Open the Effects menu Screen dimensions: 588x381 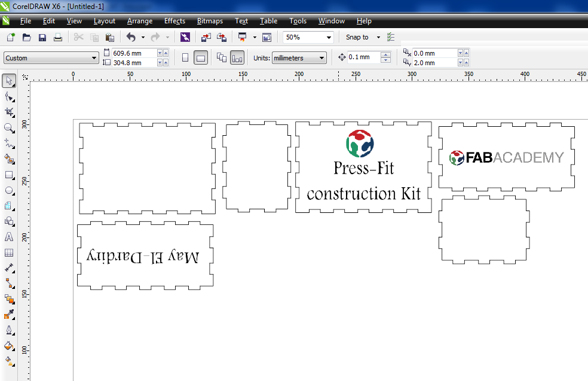pos(174,21)
